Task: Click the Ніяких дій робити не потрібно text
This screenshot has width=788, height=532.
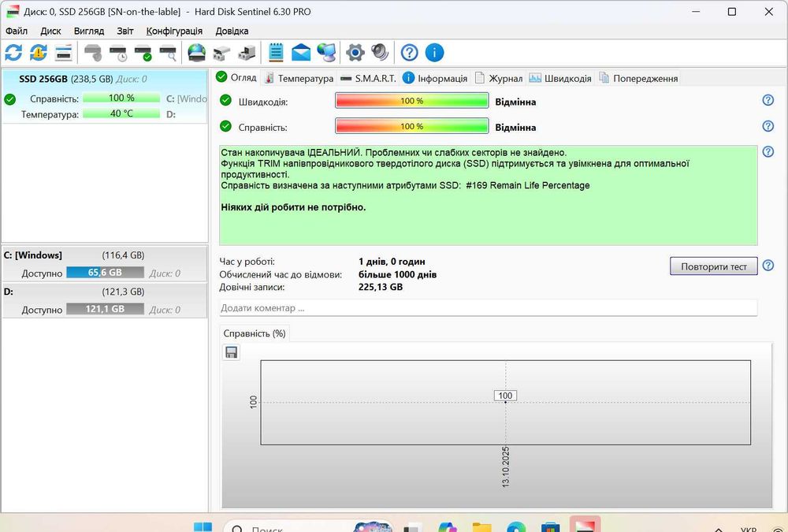Action: (293, 207)
